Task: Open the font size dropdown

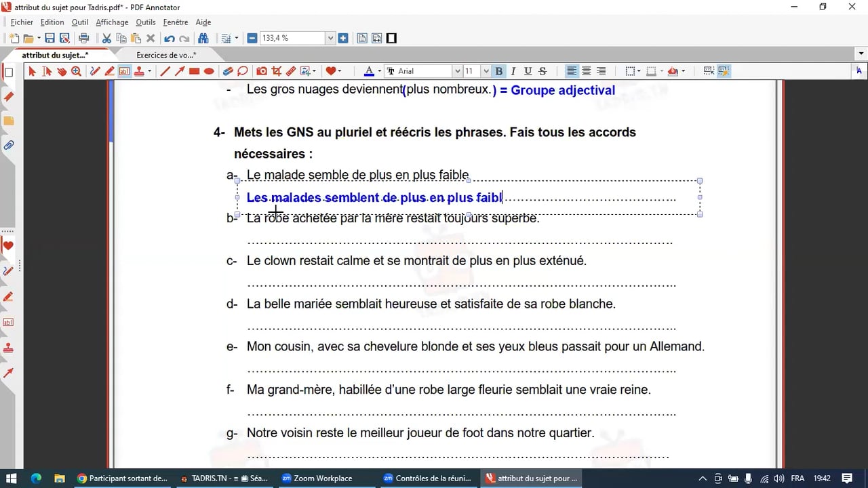Action: pyautogui.click(x=486, y=71)
